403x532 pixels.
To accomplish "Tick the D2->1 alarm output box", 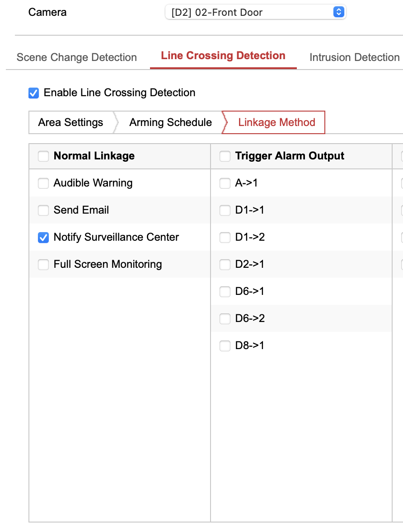I will tap(225, 265).
